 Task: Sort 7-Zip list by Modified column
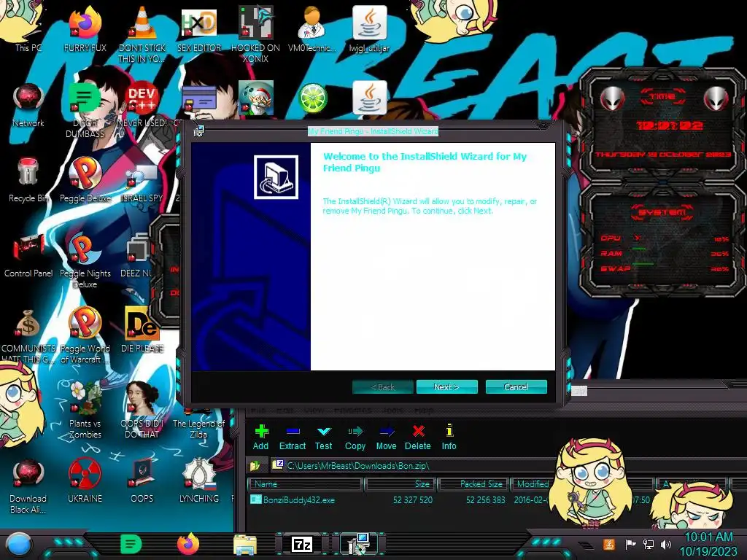click(x=533, y=484)
